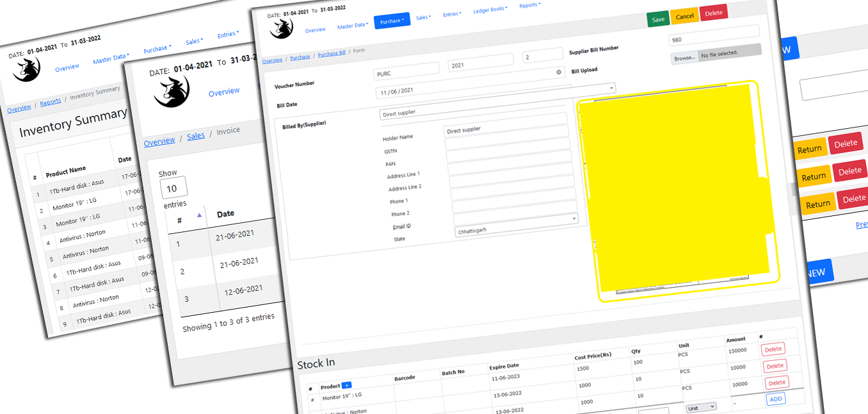Open the Reports menu in navigation bar

click(529, 5)
